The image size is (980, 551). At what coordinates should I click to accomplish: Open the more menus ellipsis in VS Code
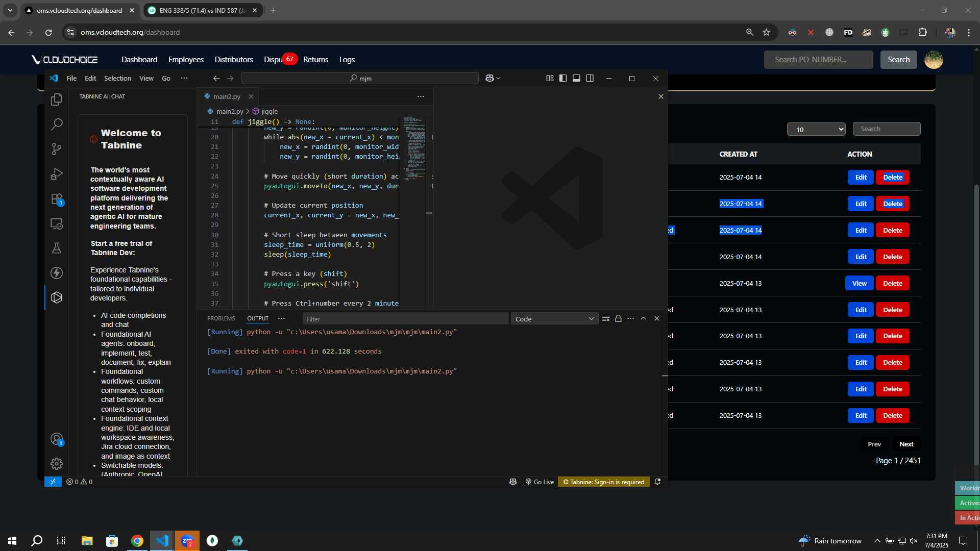(184, 78)
